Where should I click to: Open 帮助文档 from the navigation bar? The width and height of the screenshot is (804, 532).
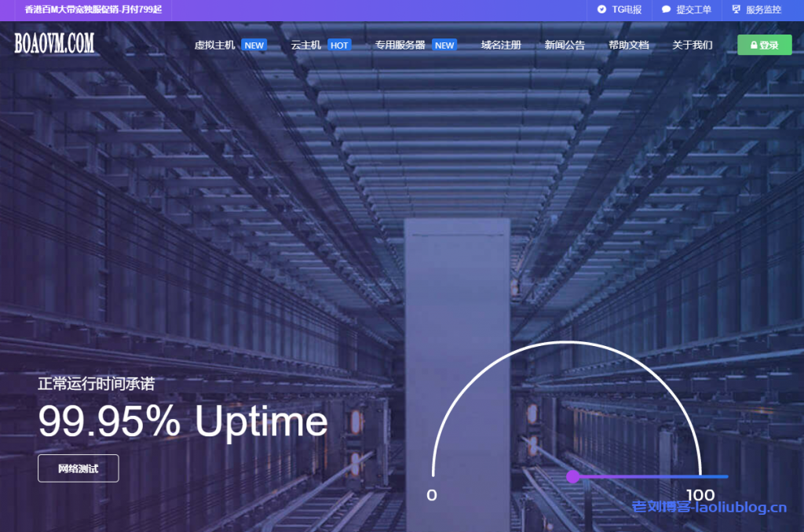[628, 46]
